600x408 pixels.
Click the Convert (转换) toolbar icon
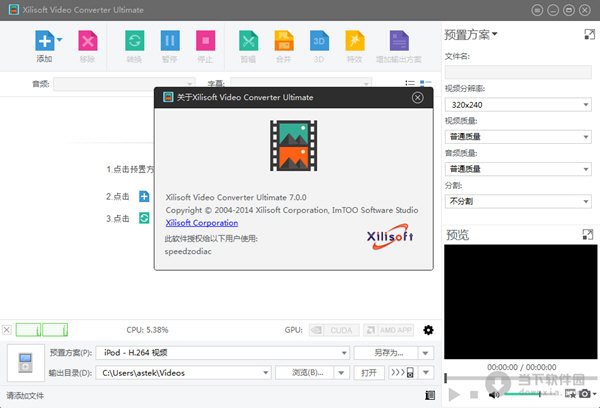tap(134, 41)
